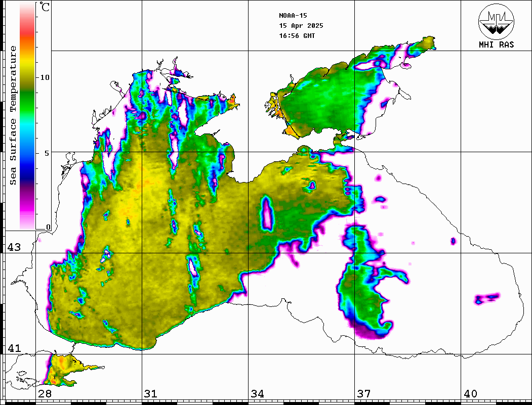The image size is (532, 405).
Task: Click latitude label 43
Action: (14, 247)
